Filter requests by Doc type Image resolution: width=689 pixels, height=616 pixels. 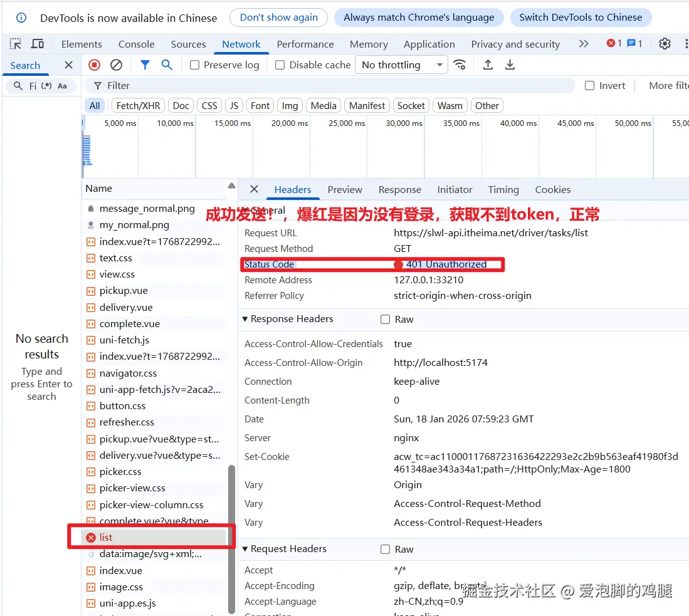coord(181,106)
